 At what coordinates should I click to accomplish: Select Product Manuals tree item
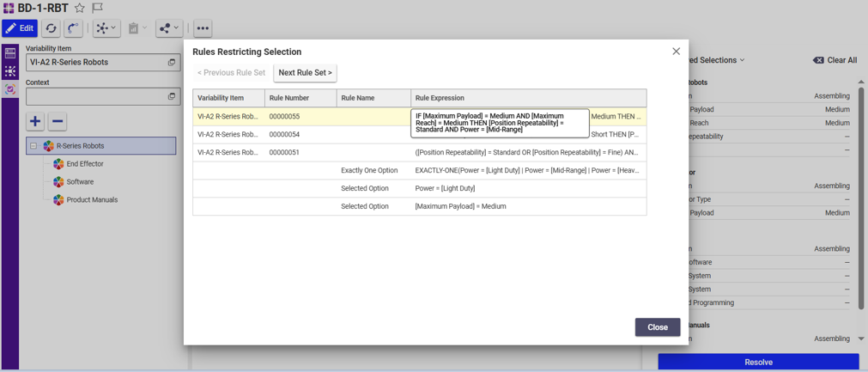click(93, 200)
